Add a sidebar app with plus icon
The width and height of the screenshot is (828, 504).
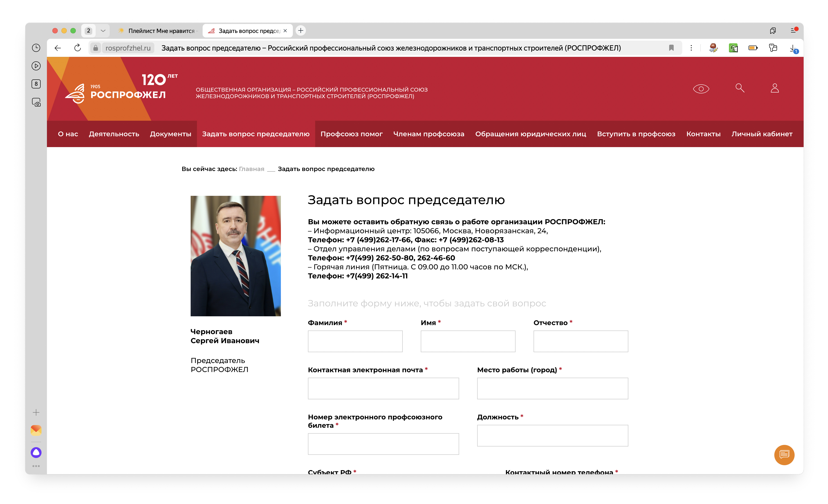(36, 412)
